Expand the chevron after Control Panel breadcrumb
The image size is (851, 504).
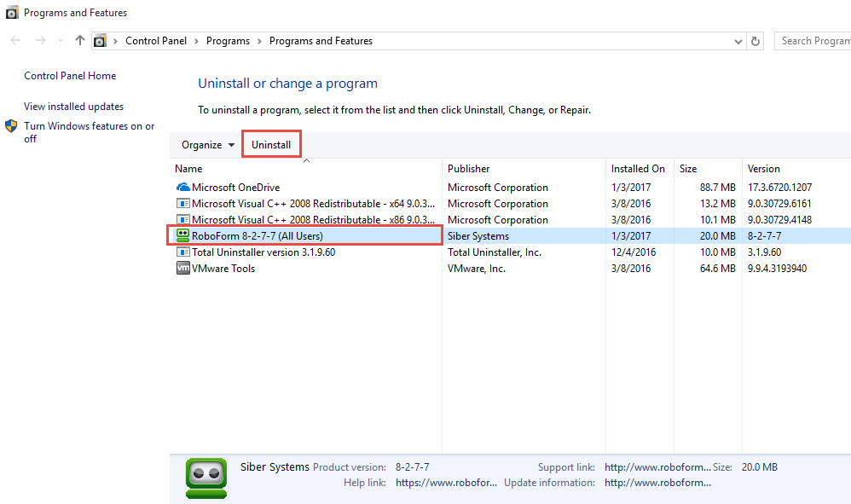[x=196, y=41]
